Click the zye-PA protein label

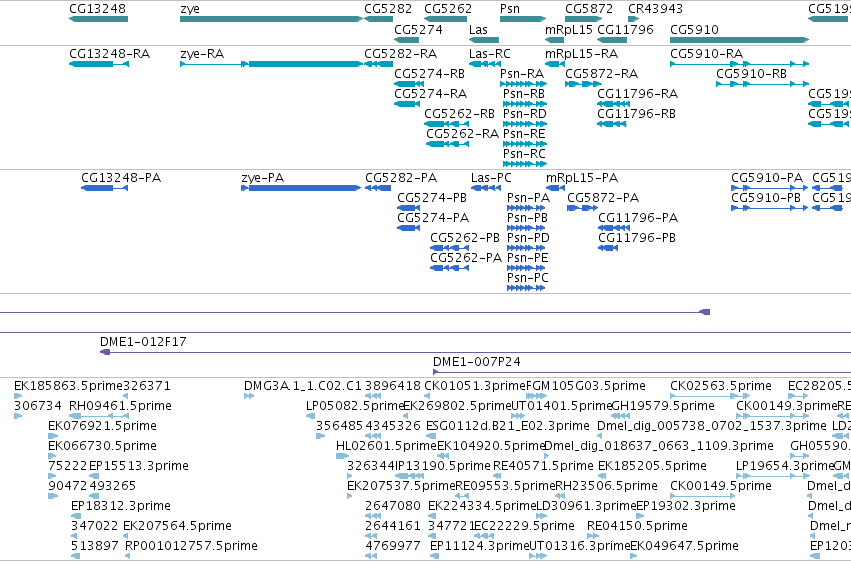pos(263,178)
